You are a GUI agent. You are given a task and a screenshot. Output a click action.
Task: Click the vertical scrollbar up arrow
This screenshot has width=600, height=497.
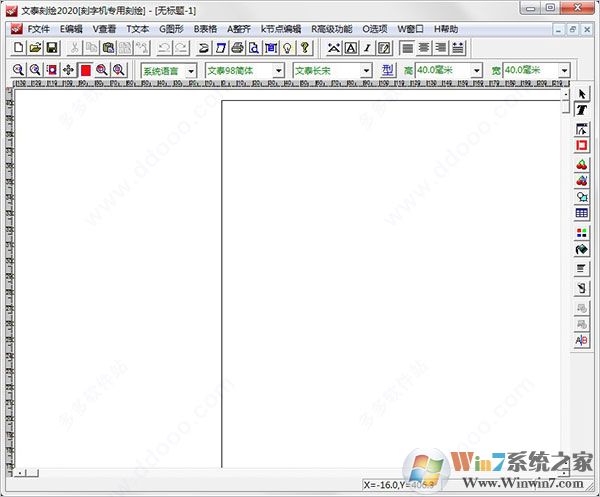(x=566, y=94)
